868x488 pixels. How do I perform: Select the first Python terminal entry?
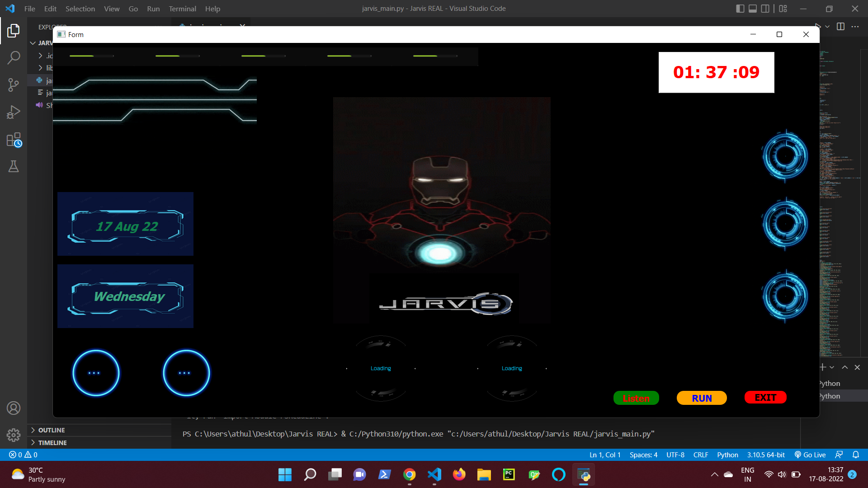pyautogui.click(x=843, y=384)
